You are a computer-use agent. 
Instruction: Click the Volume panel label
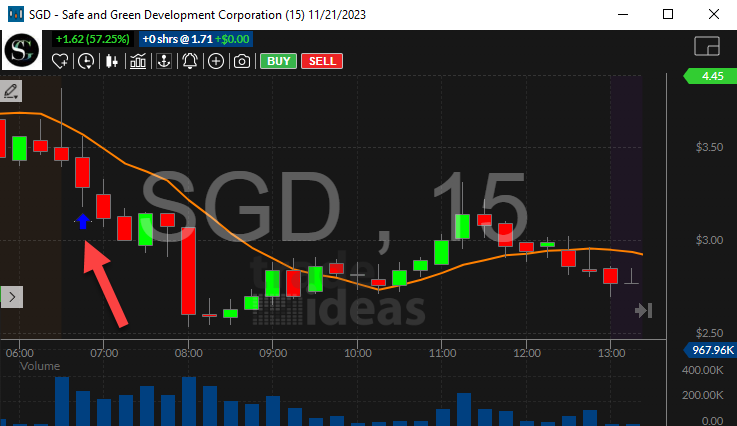pyautogui.click(x=40, y=366)
